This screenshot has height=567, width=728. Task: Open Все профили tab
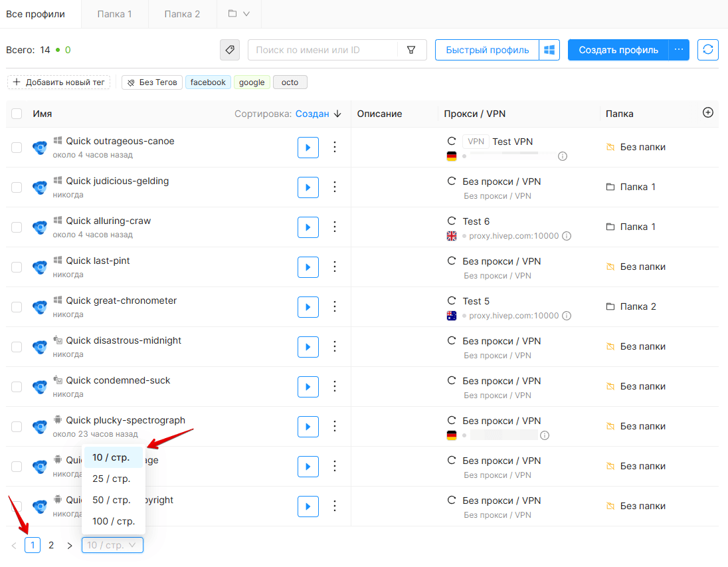click(35, 14)
